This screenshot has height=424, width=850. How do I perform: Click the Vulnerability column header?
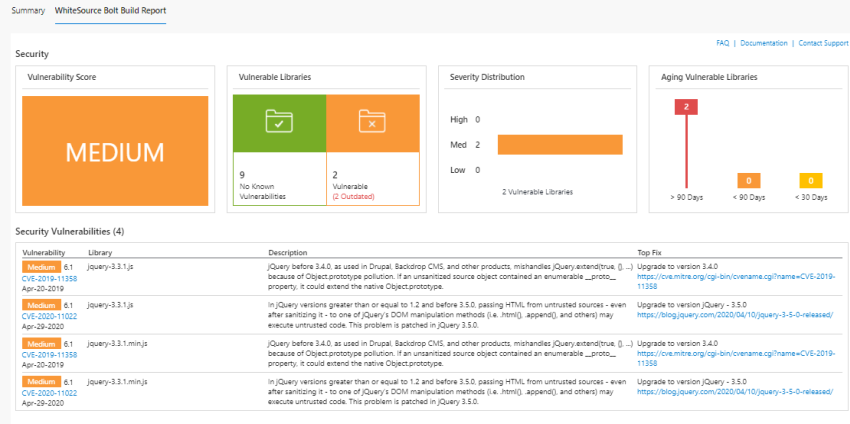pos(44,253)
